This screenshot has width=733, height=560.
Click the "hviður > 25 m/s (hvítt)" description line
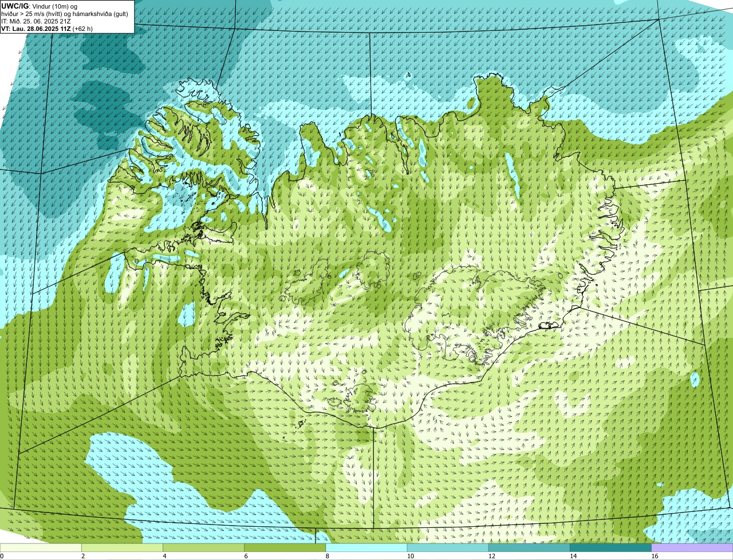65,14
